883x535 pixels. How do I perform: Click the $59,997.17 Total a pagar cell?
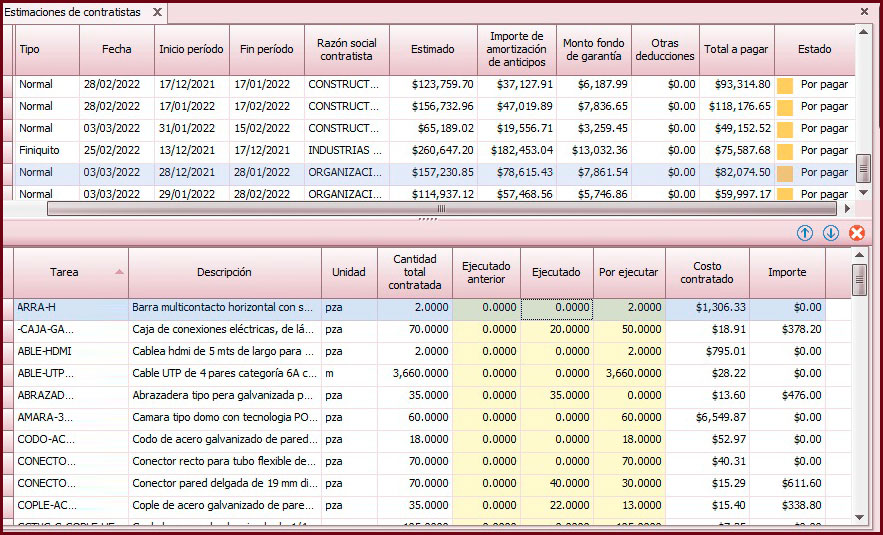click(737, 194)
